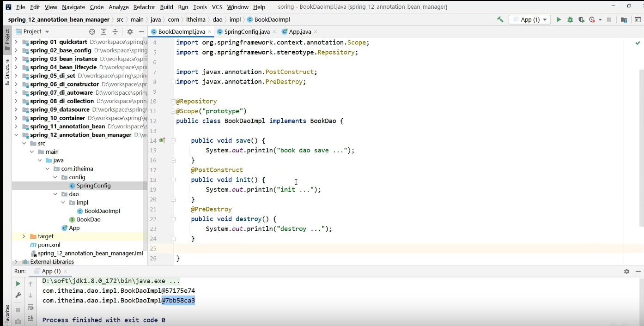Image resolution: width=644 pixels, height=326 pixels.
Task: Toggle the Structure tool window stripe button
Action: click(x=7, y=72)
